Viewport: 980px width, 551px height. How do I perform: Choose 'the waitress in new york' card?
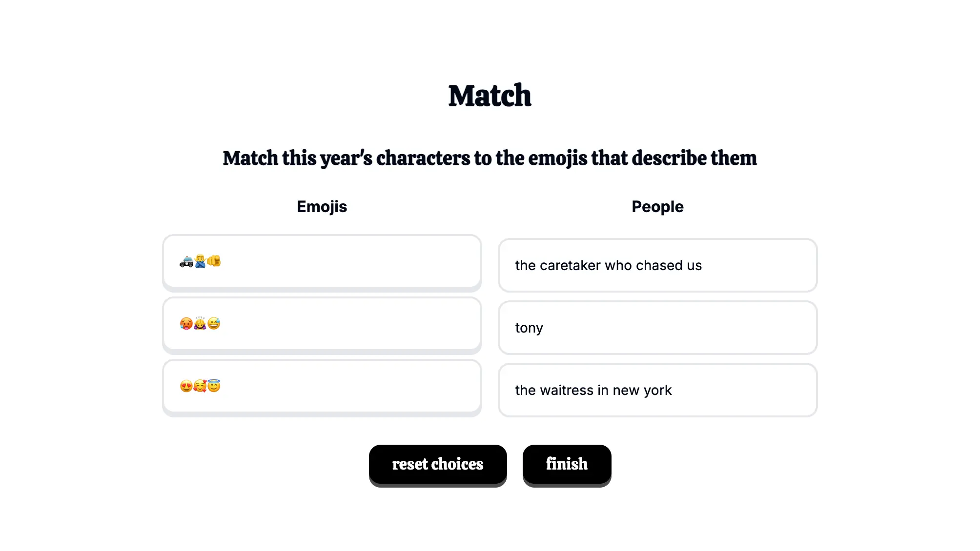pyautogui.click(x=657, y=390)
